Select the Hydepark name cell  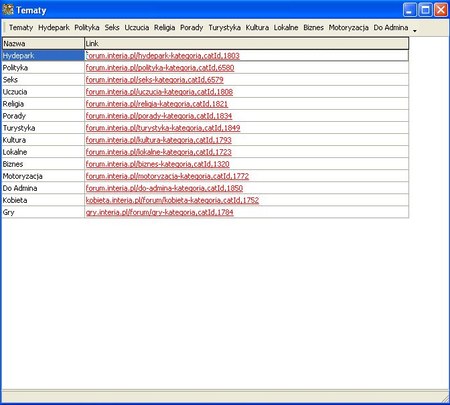tap(43, 56)
